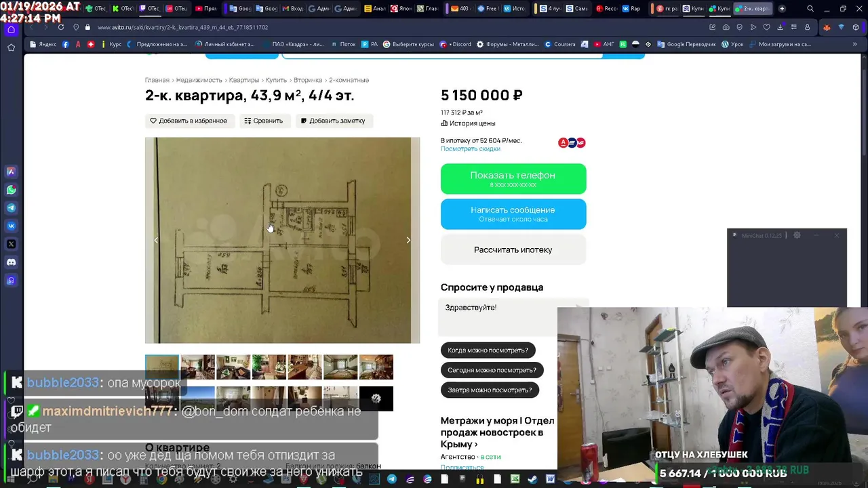The width and height of the screenshot is (868, 488).
Task: Take a page snapshot with camera icon
Action: click(726, 27)
